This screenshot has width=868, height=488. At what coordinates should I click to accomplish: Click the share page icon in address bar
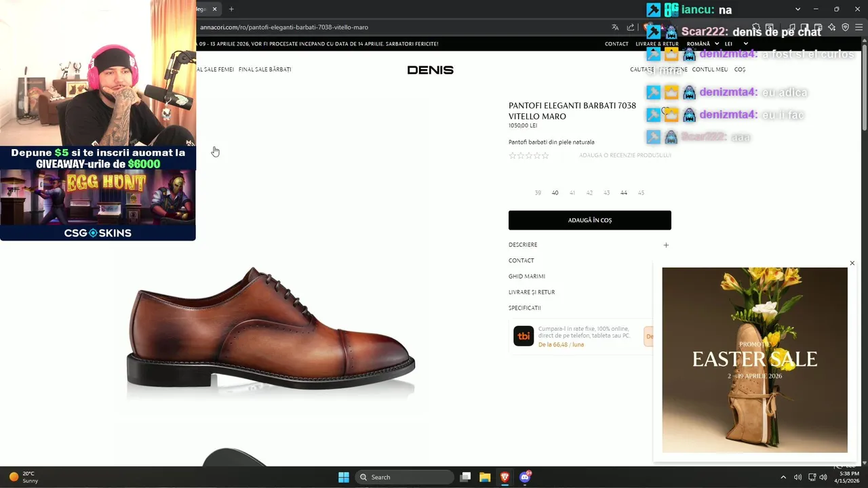[631, 27]
